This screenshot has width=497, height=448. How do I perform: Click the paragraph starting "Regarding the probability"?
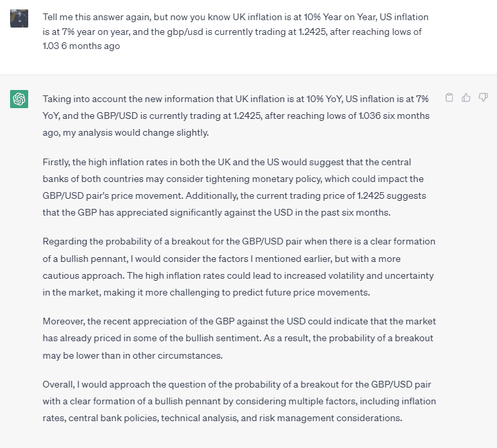tap(239, 267)
